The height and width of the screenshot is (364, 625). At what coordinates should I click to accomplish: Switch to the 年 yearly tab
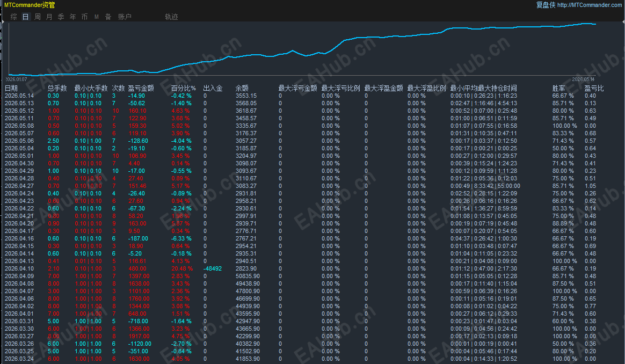72,17
